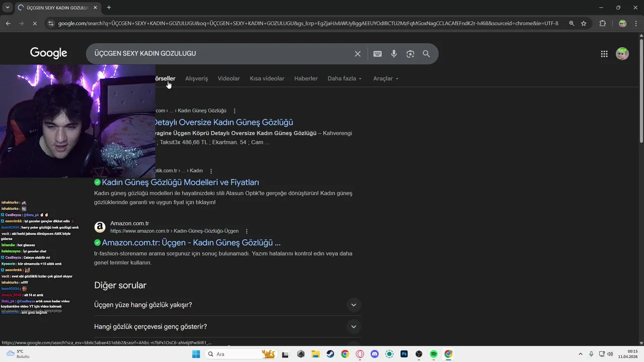Open Photoshop from the taskbar
Screen dimensions: 644x362
(404, 354)
